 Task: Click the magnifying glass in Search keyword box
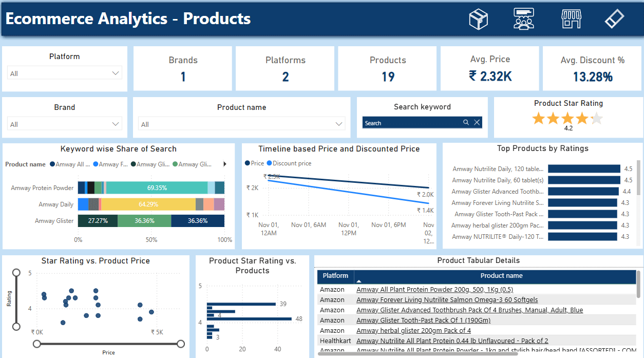point(466,122)
